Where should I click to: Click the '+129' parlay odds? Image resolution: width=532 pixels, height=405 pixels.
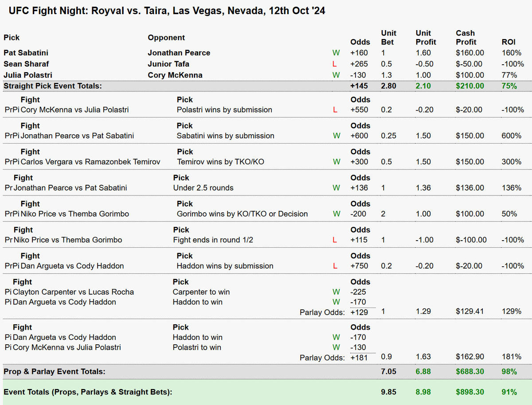(x=359, y=312)
